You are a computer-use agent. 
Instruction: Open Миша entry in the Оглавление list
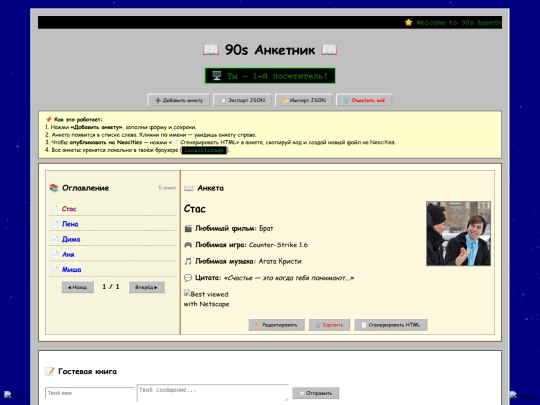[71, 269]
